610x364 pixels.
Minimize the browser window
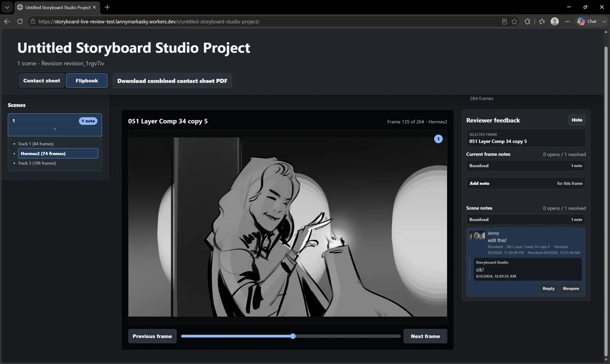(568, 7)
